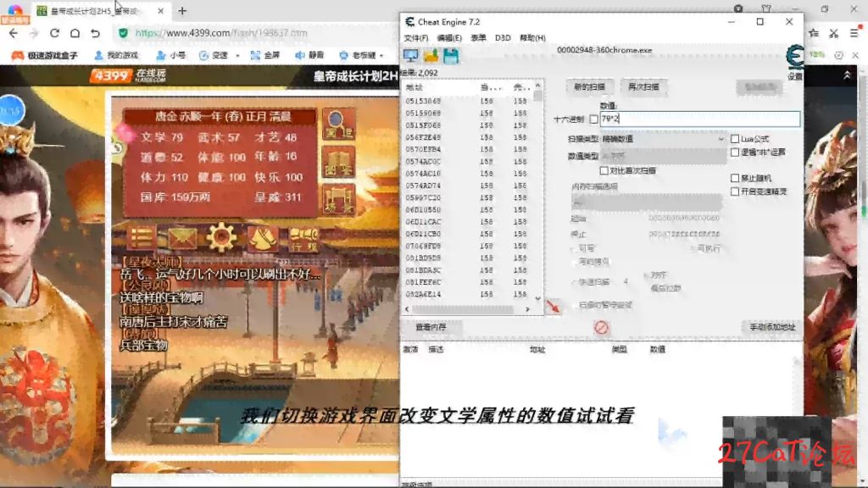
Task: Open the 扫描类型 scan type dropdown
Action: click(663, 139)
